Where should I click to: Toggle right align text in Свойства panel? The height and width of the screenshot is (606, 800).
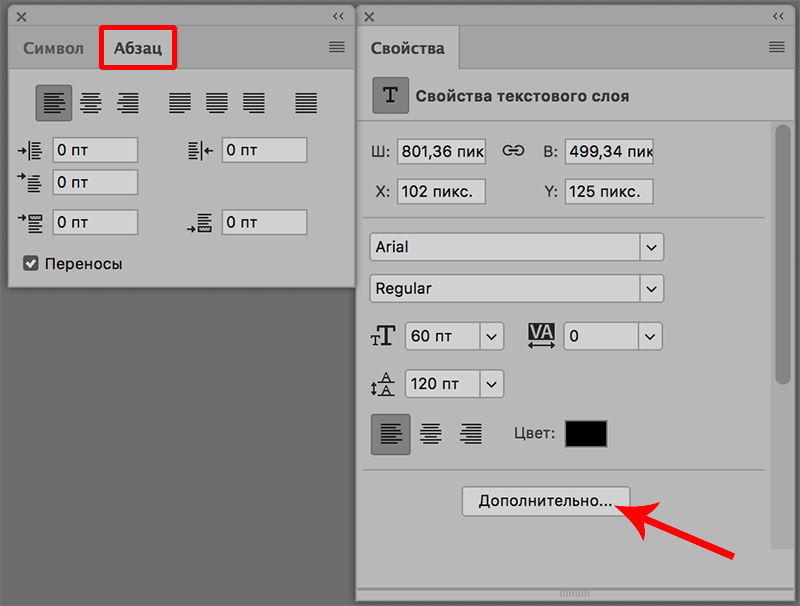click(470, 433)
